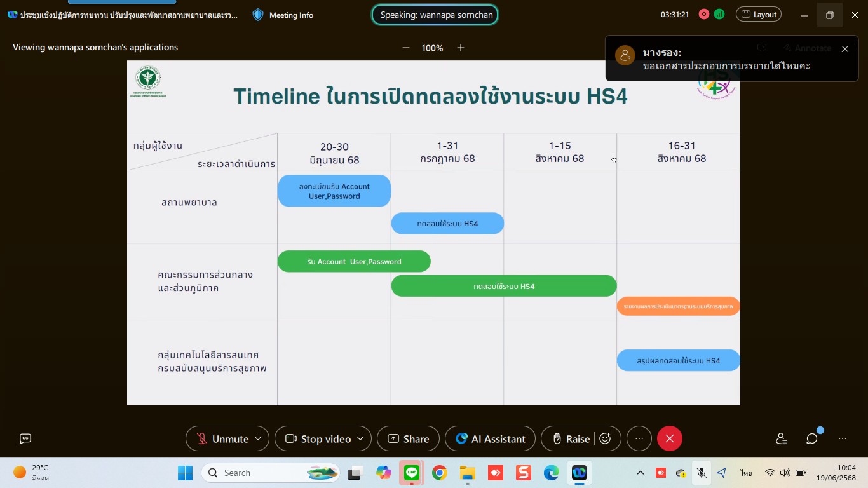The height and width of the screenshot is (488, 868).
Task: Click the สรุปผลทดสอบใช้ระบบ HS4 blue bar
Action: tap(678, 360)
